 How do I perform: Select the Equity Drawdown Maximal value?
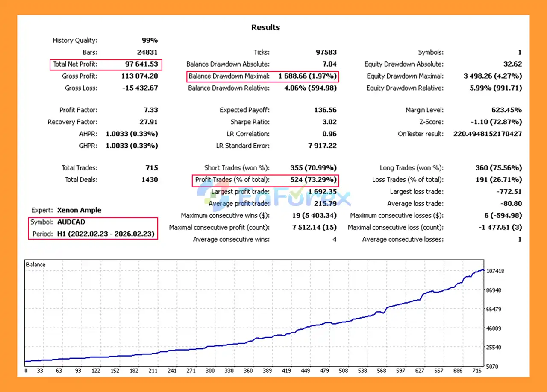tap(493, 76)
